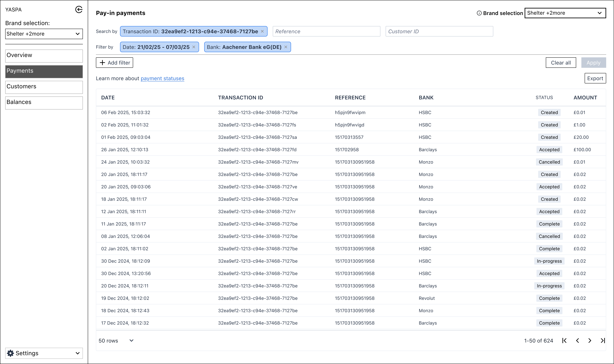614x364 pixels.
Task: Go to the previous results page
Action: (577, 340)
